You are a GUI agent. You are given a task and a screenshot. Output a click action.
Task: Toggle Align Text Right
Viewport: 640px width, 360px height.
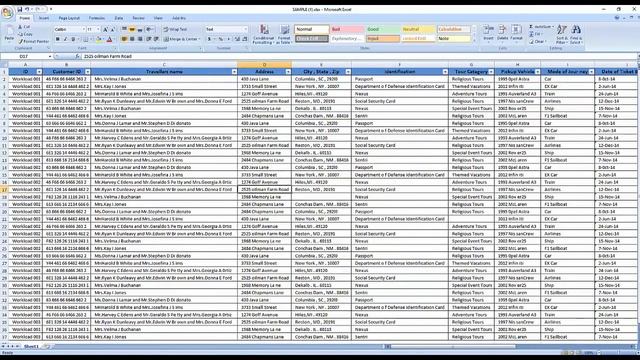pyautogui.click(x=140, y=39)
